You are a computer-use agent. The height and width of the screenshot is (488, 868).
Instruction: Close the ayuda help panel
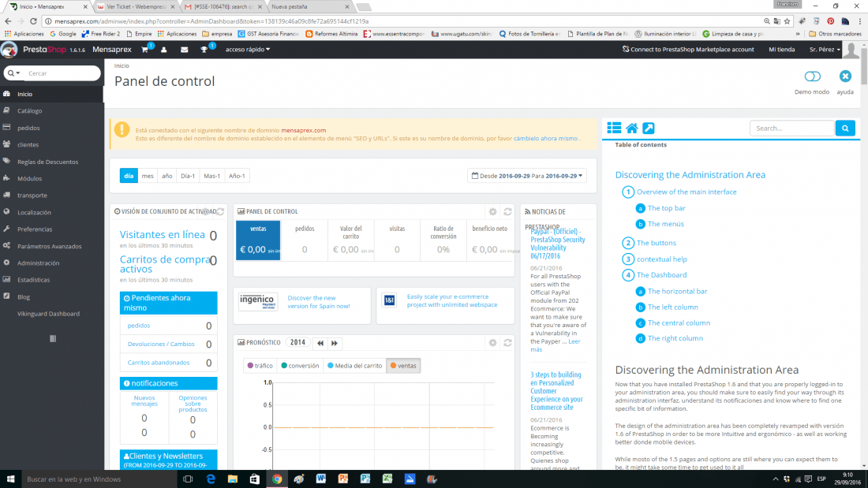(x=845, y=76)
